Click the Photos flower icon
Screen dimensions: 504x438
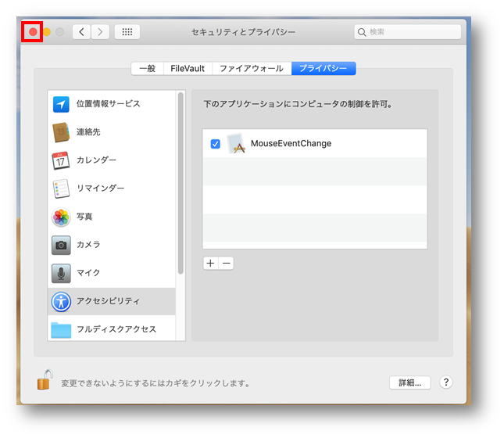61,217
